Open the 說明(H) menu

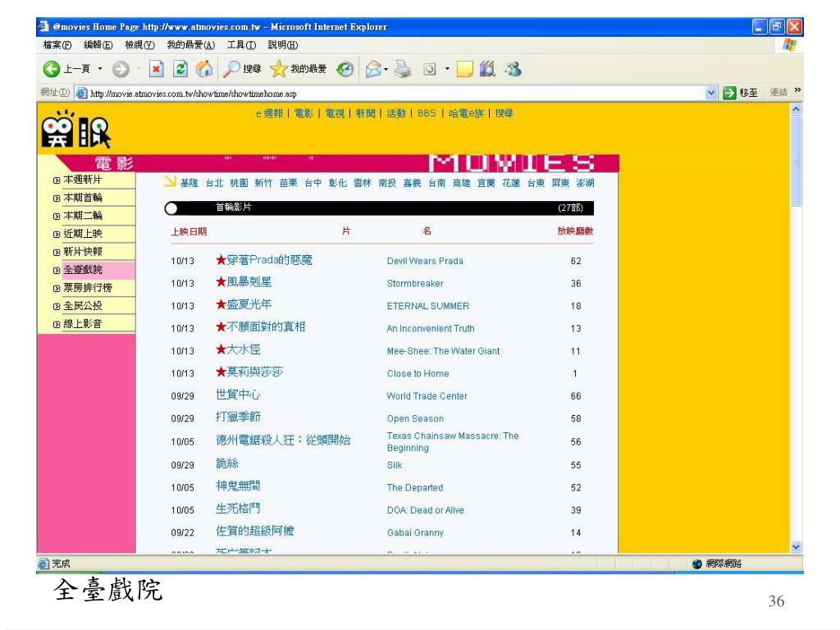click(283, 45)
